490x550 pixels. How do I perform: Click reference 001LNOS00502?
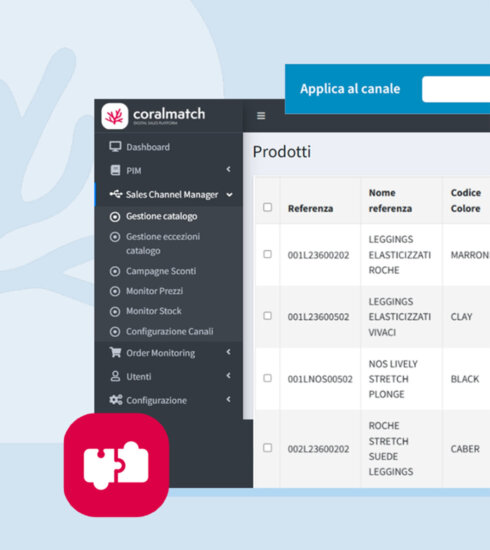click(x=320, y=379)
